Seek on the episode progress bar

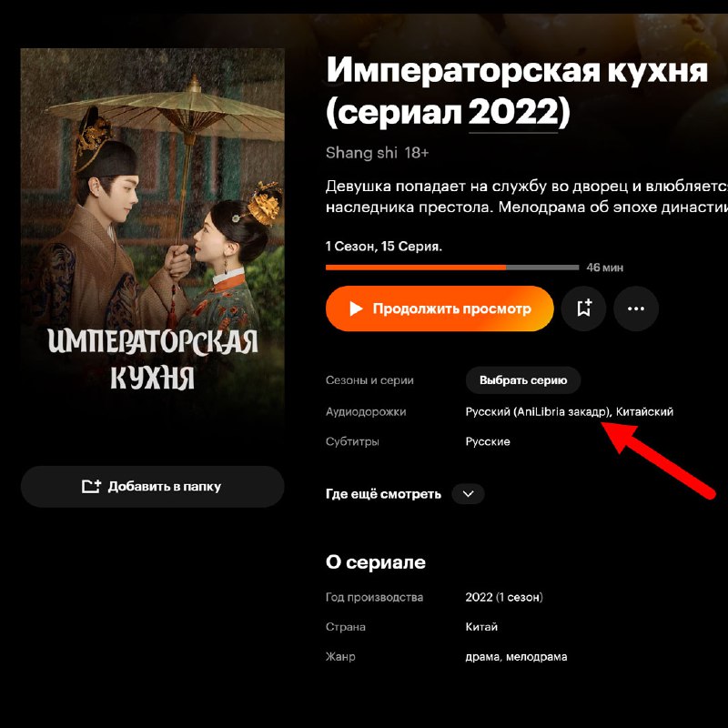[452, 268]
